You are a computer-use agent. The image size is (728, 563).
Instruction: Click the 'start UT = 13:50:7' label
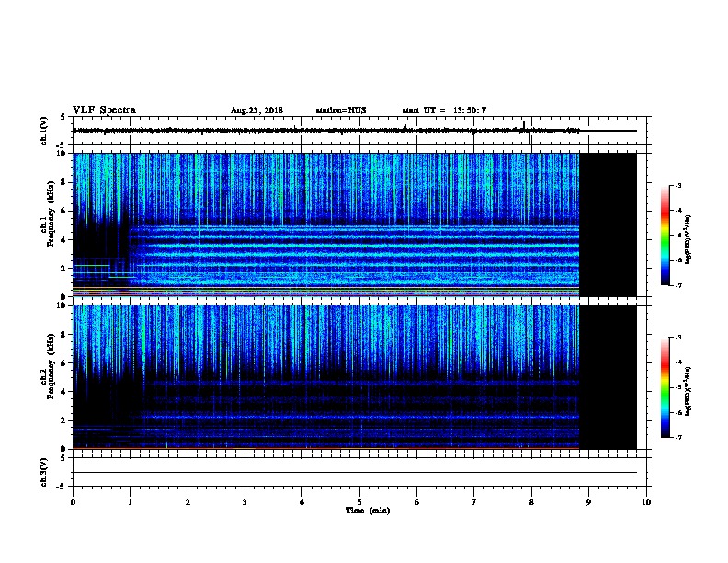pyautogui.click(x=444, y=110)
